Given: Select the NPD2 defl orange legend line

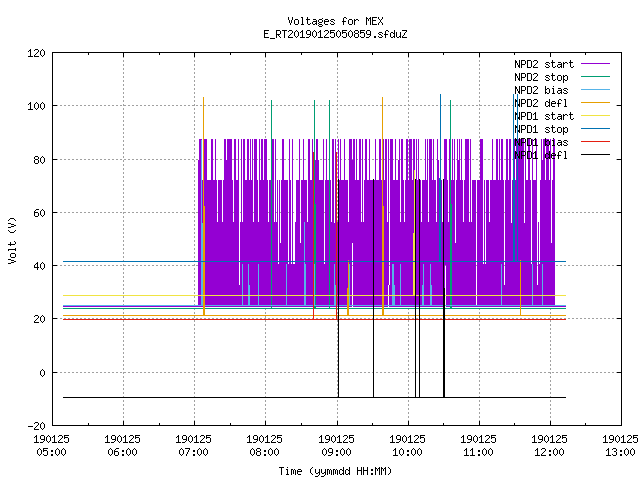Looking at the screenshot, I should coord(595,103).
